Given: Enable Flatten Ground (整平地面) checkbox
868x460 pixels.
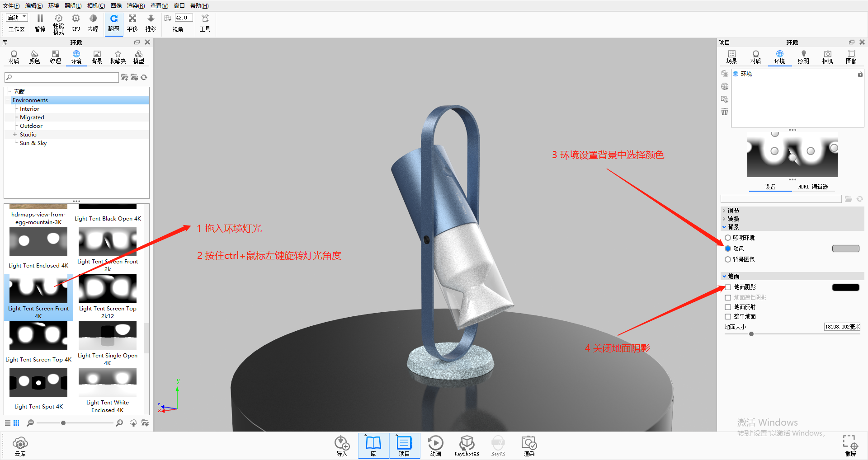Looking at the screenshot, I should tap(728, 317).
